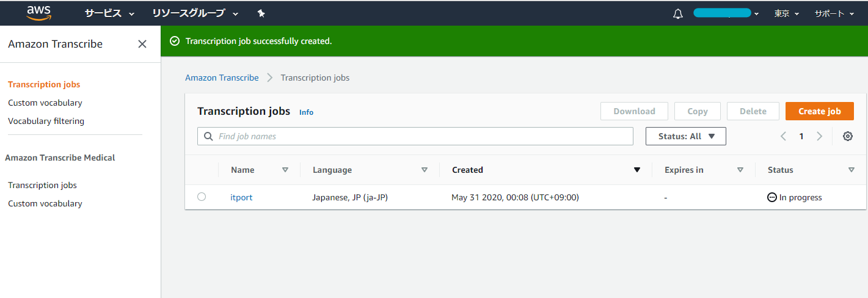This screenshot has width=868, height=298.
Task: Pin shortcuts with the pushpin icon
Action: coord(261,13)
